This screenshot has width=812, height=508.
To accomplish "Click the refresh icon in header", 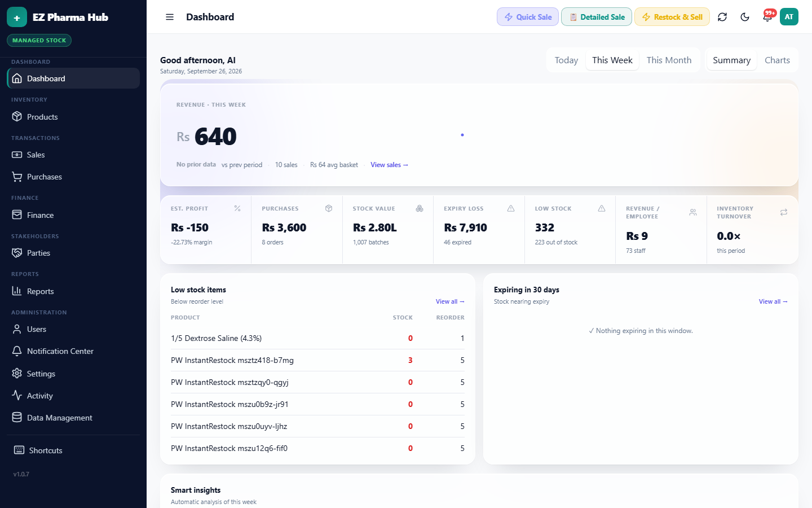I will pos(722,17).
